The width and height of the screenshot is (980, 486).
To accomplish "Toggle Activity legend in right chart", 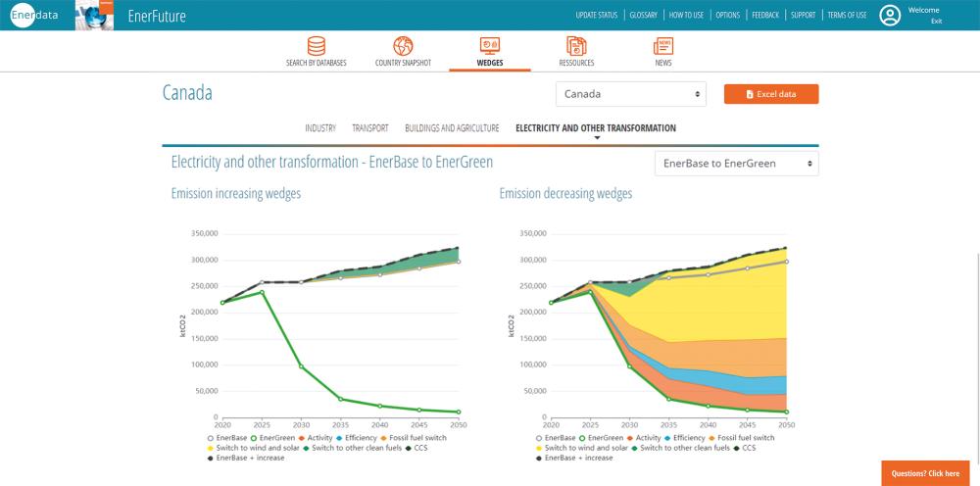I will pos(643,438).
